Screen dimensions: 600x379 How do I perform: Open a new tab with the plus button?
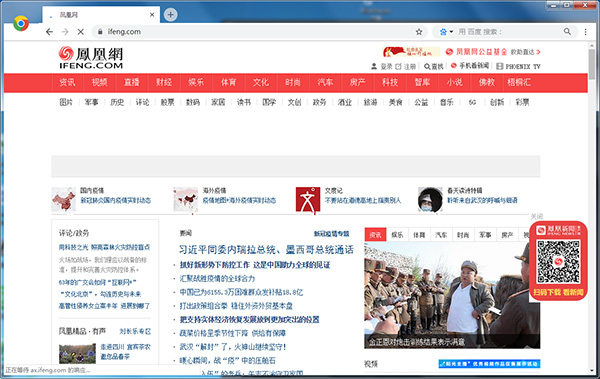point(170,15)
